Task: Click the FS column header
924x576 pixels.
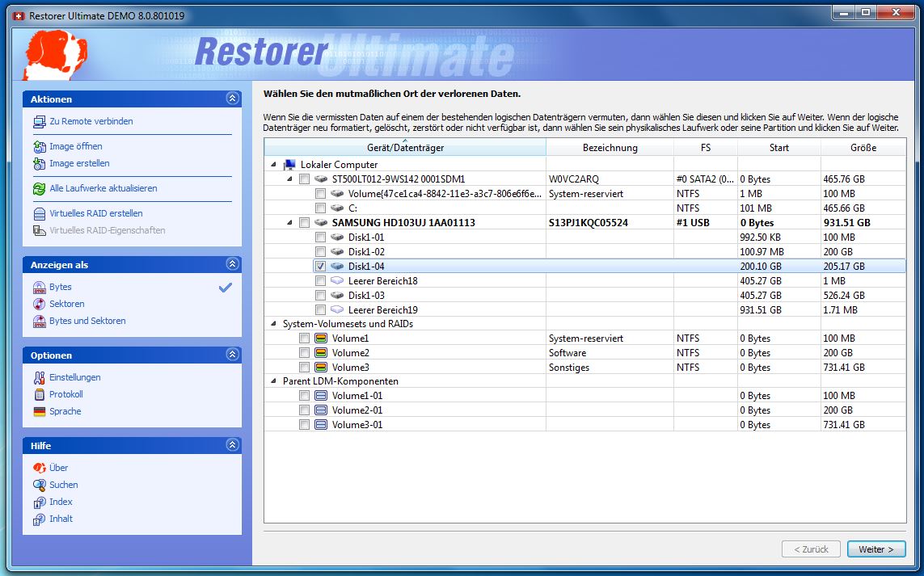Action: point(706,147)
